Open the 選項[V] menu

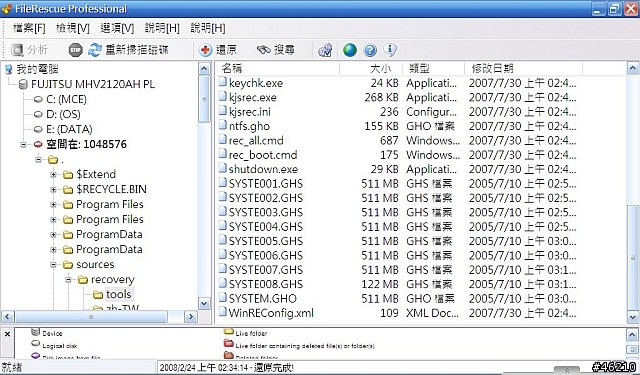coord(117,28)
